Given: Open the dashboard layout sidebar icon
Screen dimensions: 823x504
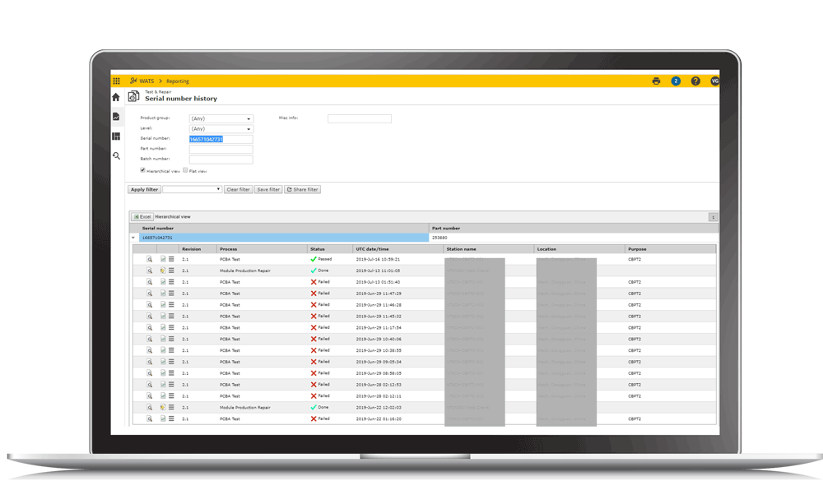Looking at the screenshot, I should [116, 136].
